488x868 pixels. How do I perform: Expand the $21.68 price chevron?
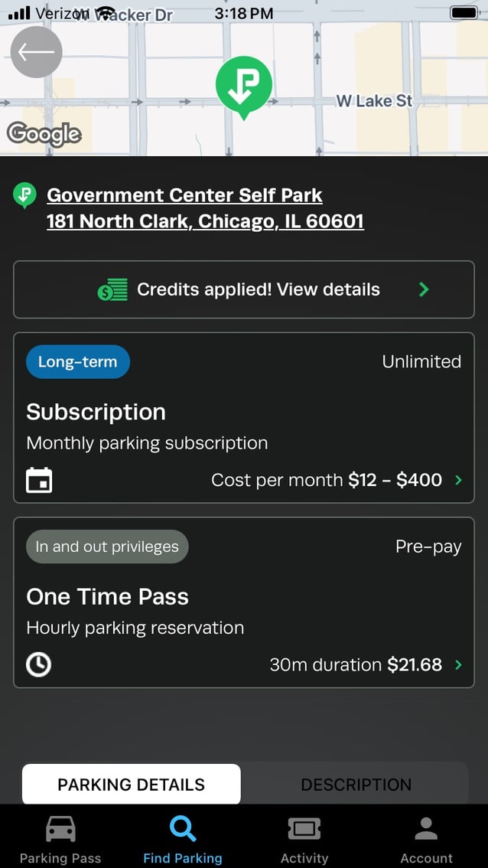pyautogui.click(x=460, y=664)
